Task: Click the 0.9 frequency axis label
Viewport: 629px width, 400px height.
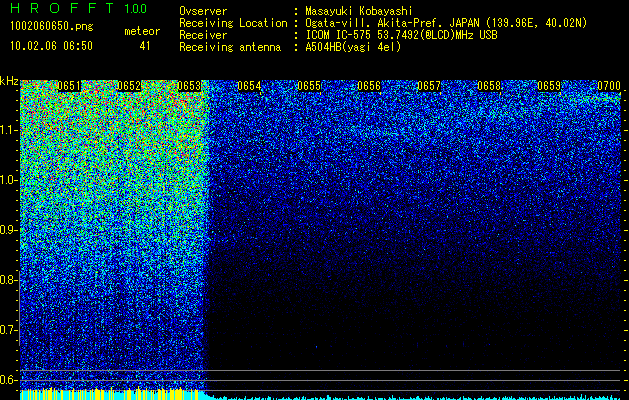Action: click(x=8, y=230)
